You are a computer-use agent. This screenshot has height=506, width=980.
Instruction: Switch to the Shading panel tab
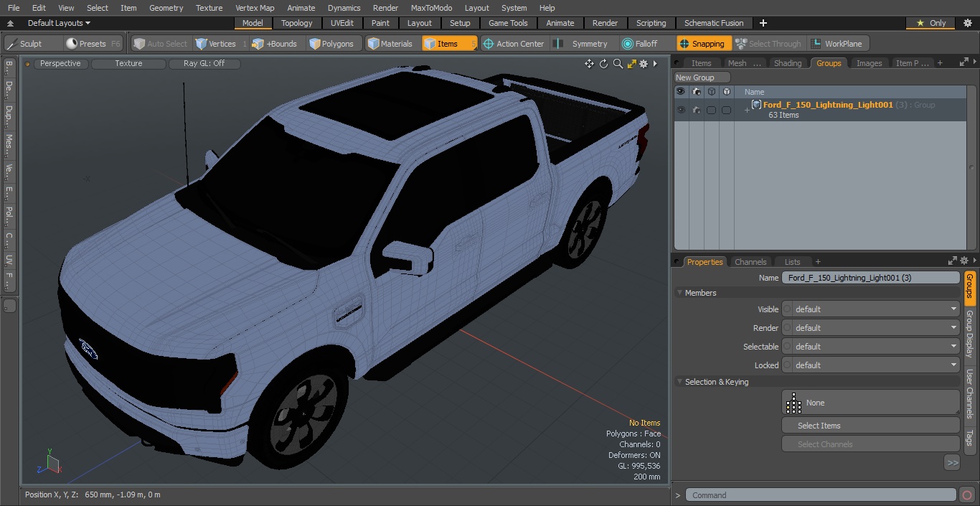point(788,63)
